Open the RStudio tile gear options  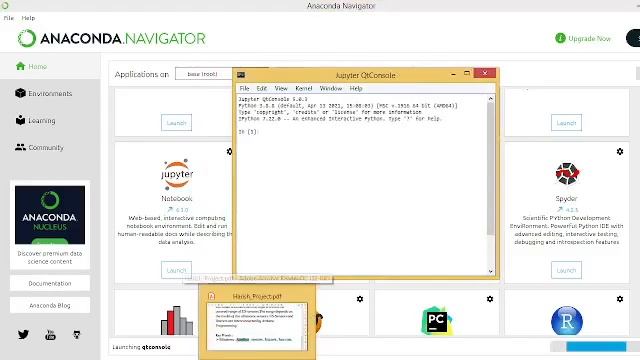620,299
